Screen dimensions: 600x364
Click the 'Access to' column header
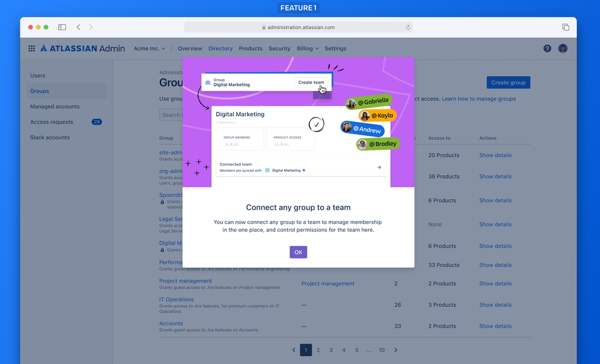[x=439, y=138]
